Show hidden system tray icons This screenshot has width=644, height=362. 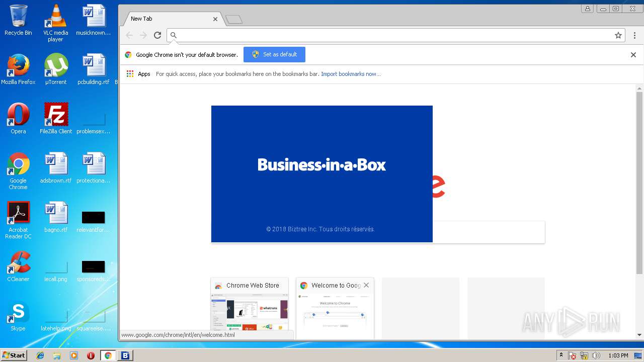point(561,355)
